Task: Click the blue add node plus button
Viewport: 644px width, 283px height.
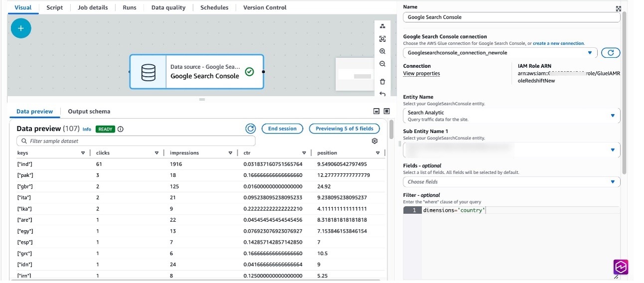Action: tap(21, 28)
